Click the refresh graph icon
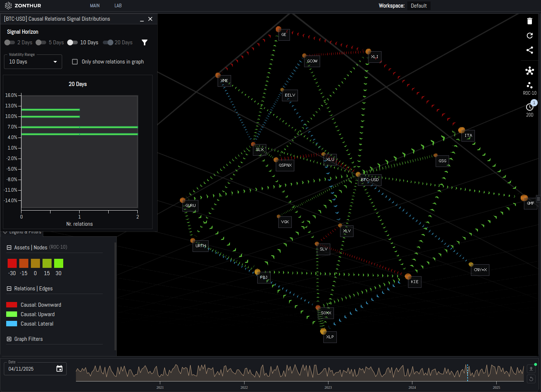 (529, 36)
